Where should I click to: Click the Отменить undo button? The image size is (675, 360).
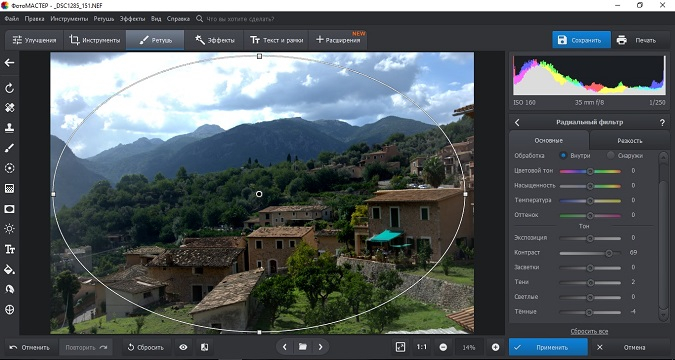point(30,347)
